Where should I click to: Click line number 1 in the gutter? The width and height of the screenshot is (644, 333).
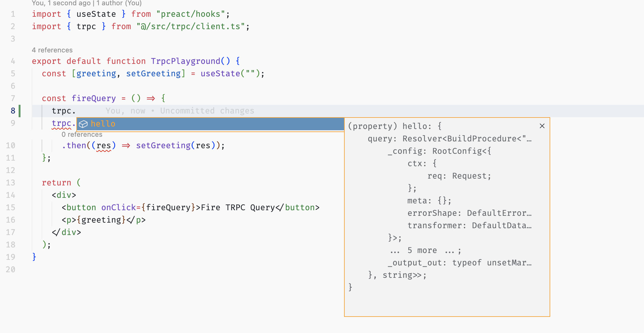13,14
